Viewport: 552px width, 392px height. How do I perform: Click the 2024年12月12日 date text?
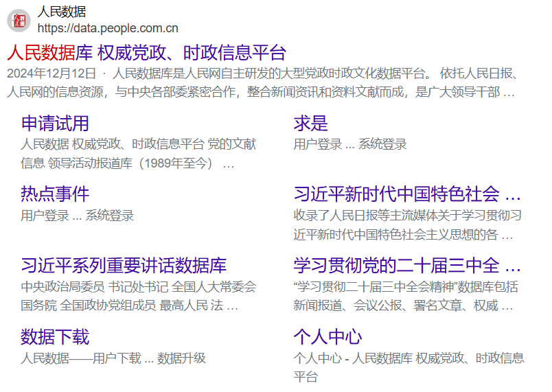51,73
